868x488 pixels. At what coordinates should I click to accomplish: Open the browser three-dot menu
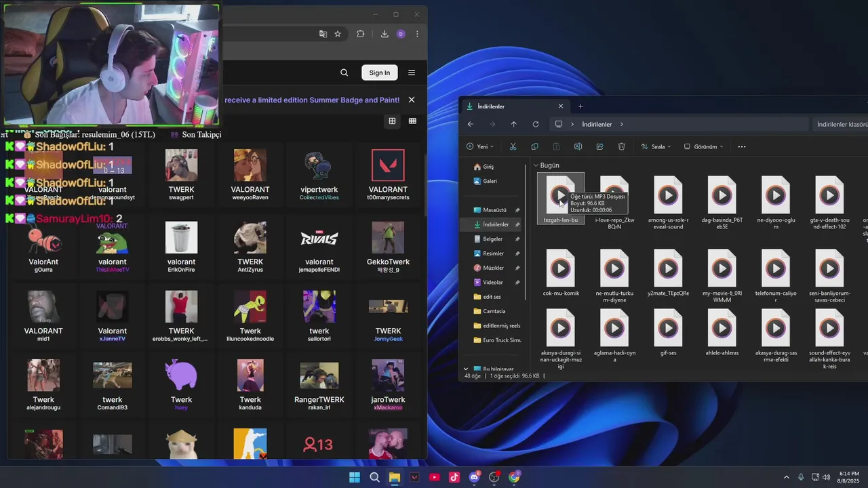[x=417, y=34]
